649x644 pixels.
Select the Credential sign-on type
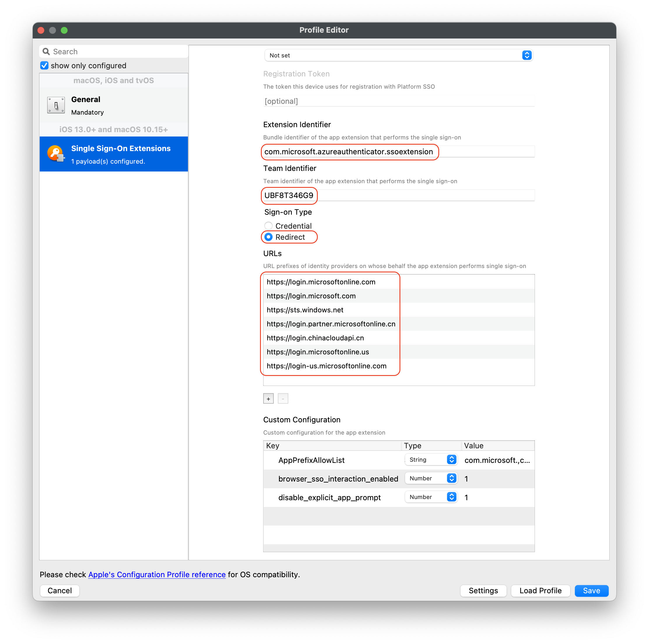click(268, 226)
